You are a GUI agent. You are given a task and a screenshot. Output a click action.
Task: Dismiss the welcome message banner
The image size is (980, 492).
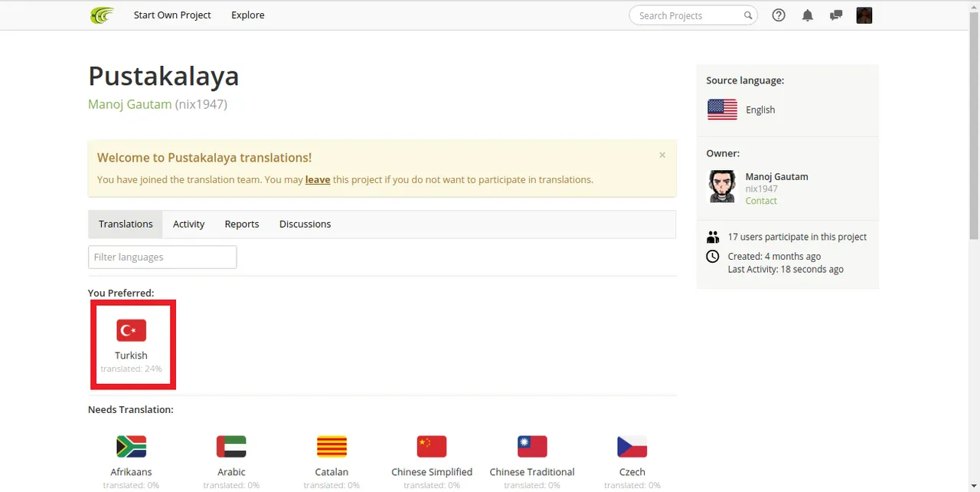[662, 155]
